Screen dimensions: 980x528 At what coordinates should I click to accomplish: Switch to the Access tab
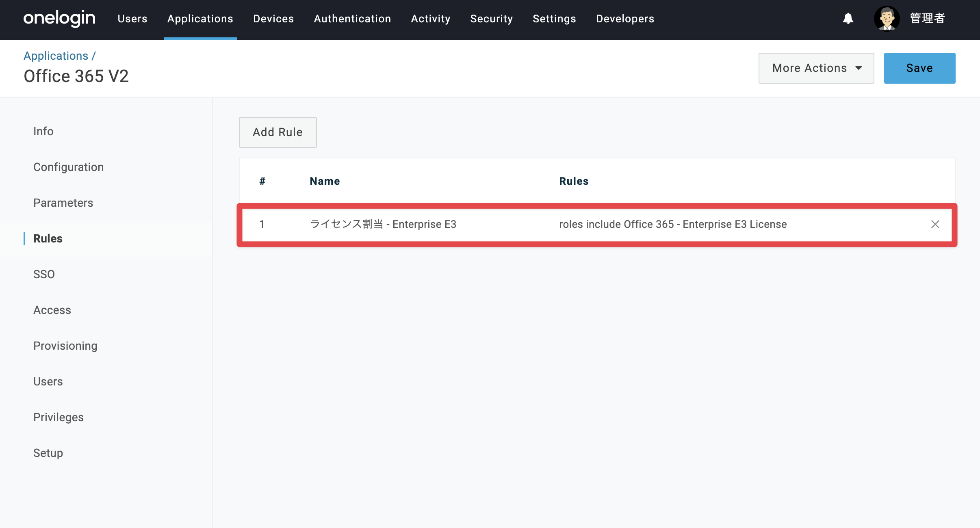[52, 310]
